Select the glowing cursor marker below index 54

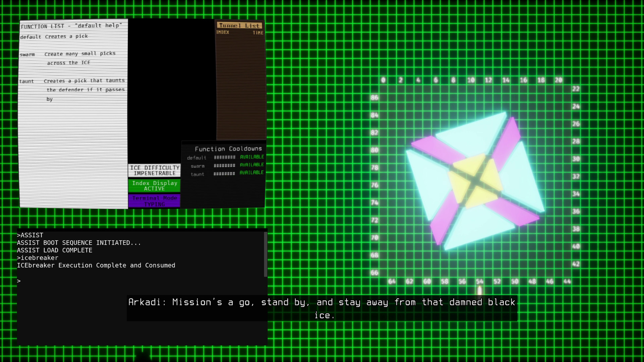479,291
